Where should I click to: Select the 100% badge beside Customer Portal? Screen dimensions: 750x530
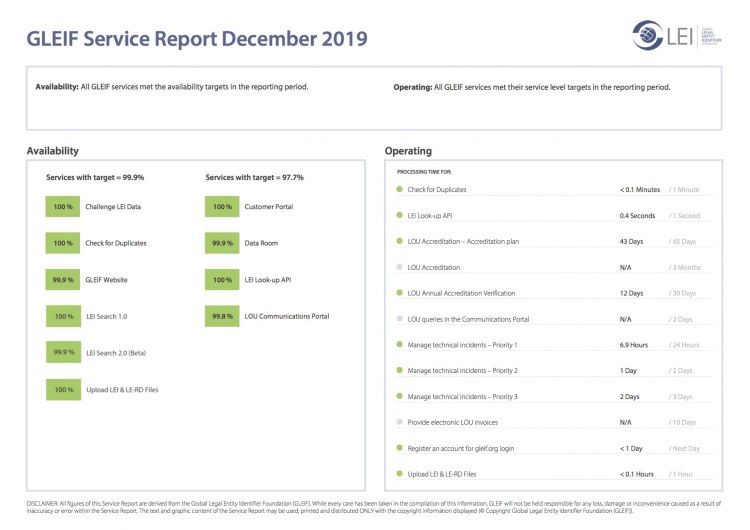pyautogui.click(x=222, y=206)
